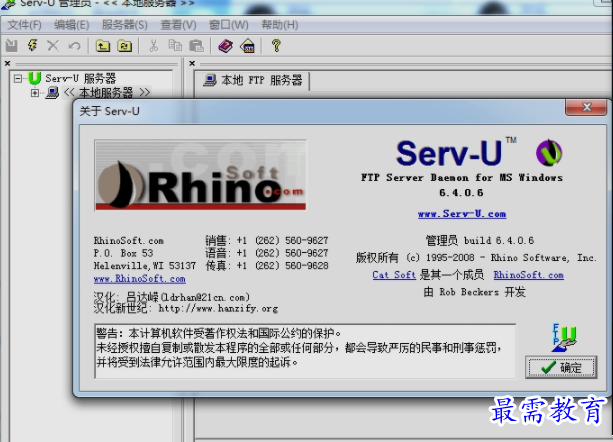613x442 pixels.
Task: Click the green U Serv-U server icon
Action: tap(34, 78)
